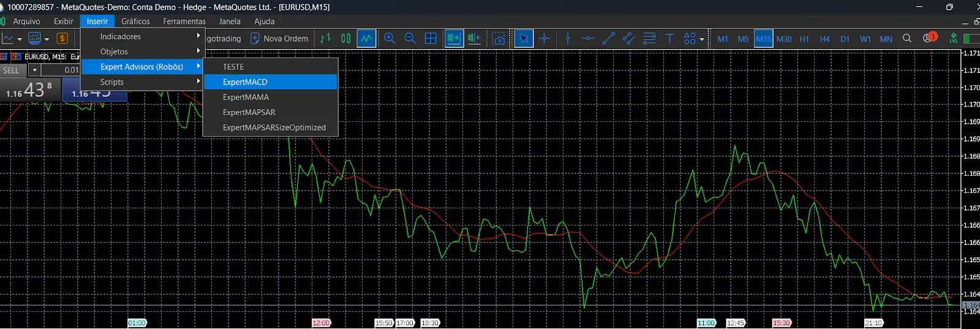The width and height of the screenshot is (980, 329).
Task: Draw a vertical line on chart
Action: click(x=568, y=39)
